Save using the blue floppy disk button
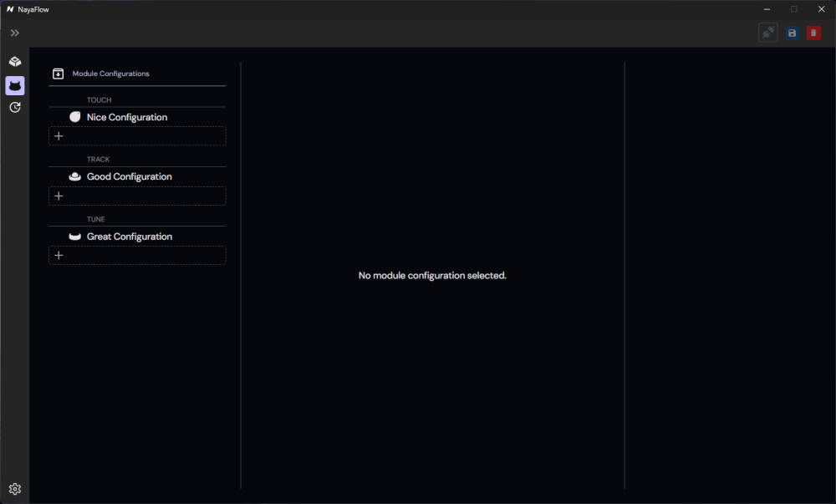836x504 pixels. [x=792, y=33]
